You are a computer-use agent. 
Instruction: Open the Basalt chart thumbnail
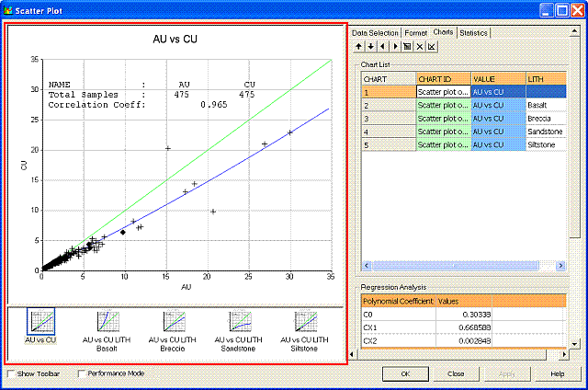[x=110, y=327]
